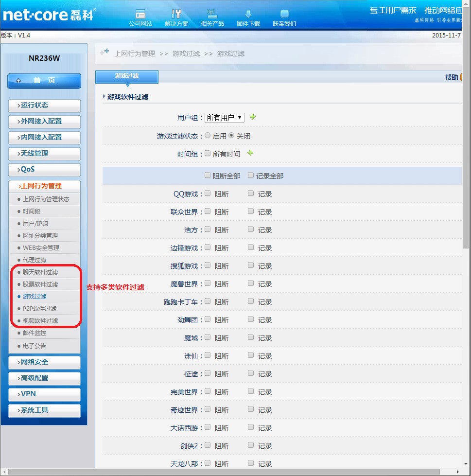
Task: Check 记录 for 剑侠2
Action: point(251,445)
